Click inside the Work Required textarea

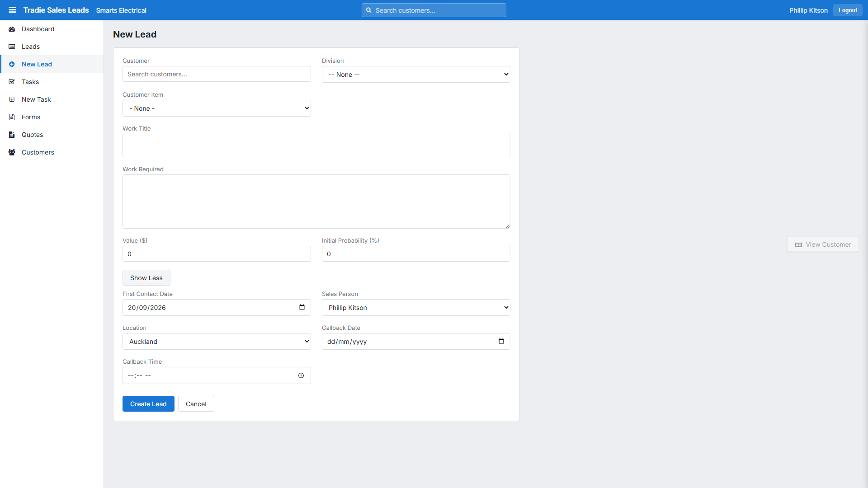point(316,202)
